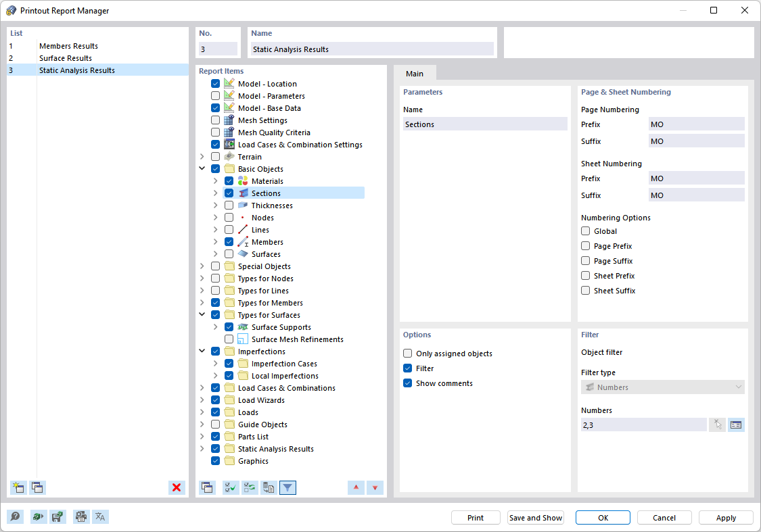The image size is (761, 532).
Task: Click the database to document icon
Action: [269, 487]
